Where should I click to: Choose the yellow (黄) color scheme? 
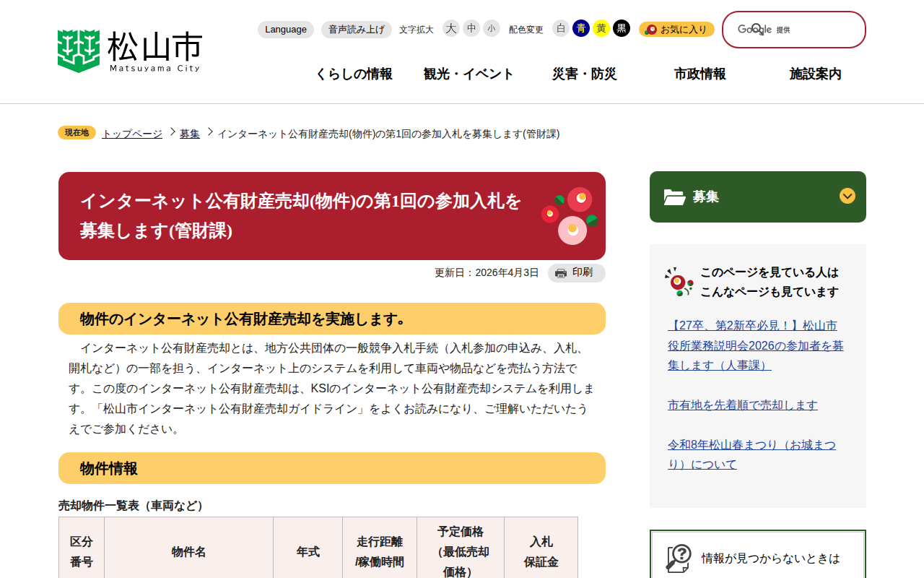click(x=601, y=28)
